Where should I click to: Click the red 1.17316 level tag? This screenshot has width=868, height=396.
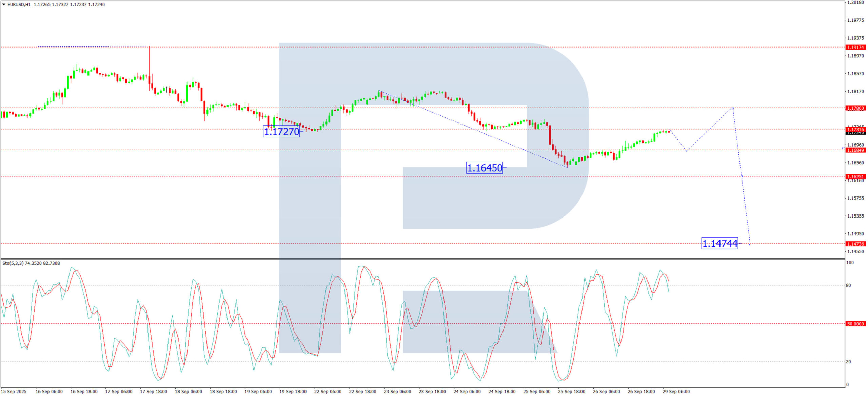point(855,129)
